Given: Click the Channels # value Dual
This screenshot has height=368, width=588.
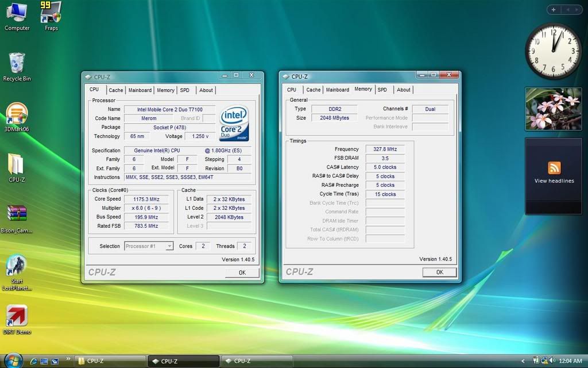Looking at the screenshot, I should (x=430, y=109).
